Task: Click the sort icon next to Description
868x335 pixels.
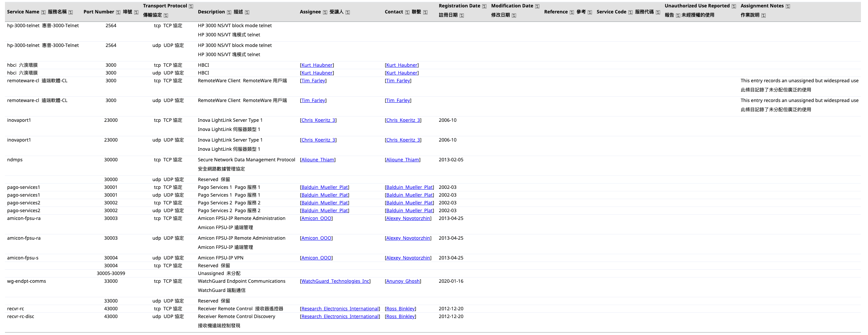Action: 229,12
